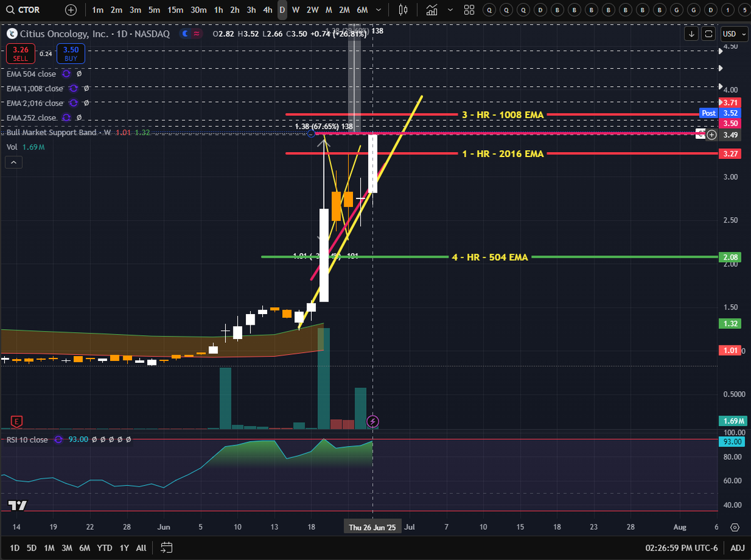Click the green 2.08 price label
The height and width of the screenshot is (560, 751).
pos(732,257)
